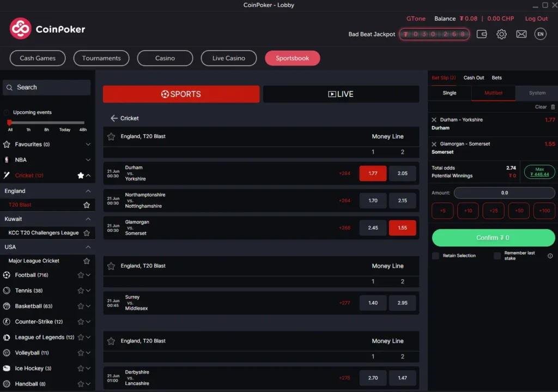
Task: Expand the Volleyball chevron
Action: coord(88,353)
